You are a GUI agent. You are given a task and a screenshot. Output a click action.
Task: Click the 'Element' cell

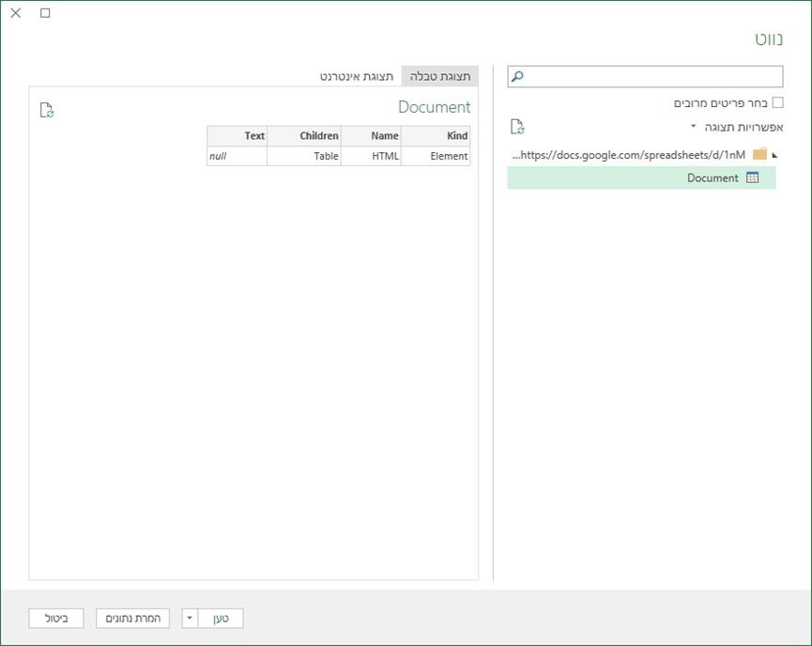point(436,156)
